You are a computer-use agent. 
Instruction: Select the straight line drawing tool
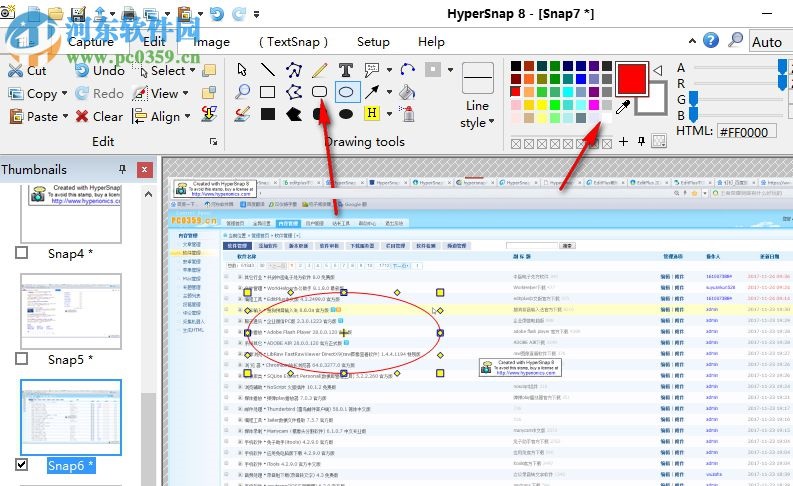click(x=268, y=69)
